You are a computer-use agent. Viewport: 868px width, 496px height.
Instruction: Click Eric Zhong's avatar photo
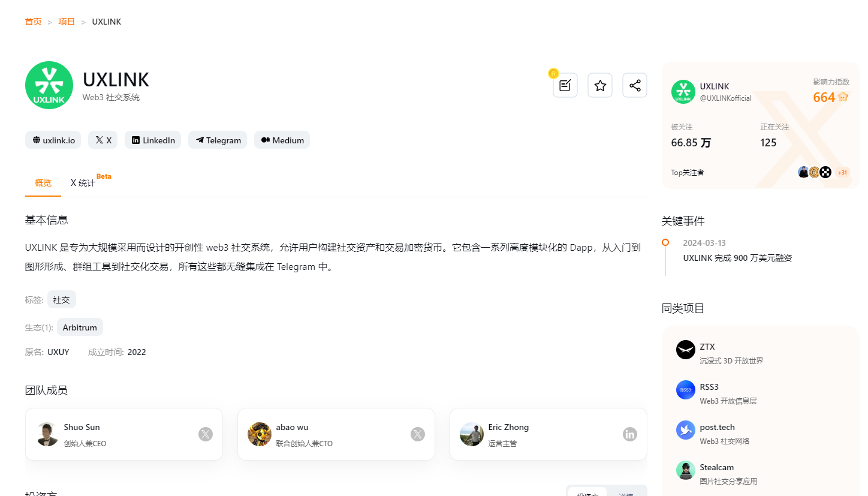pos(472,434)
